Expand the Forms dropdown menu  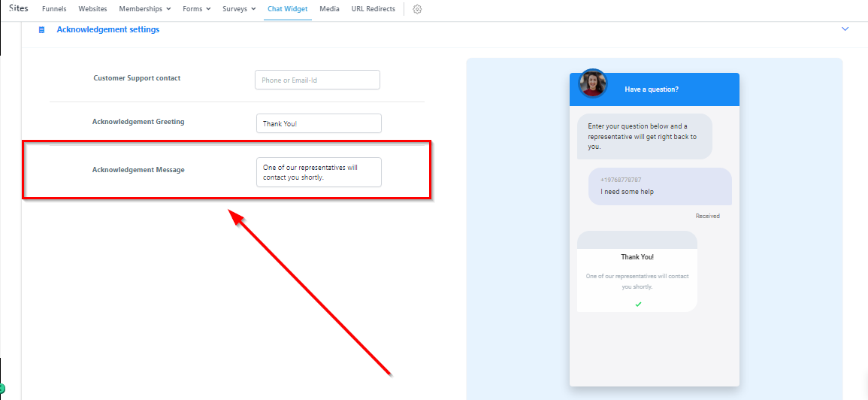tap(196, 9)
